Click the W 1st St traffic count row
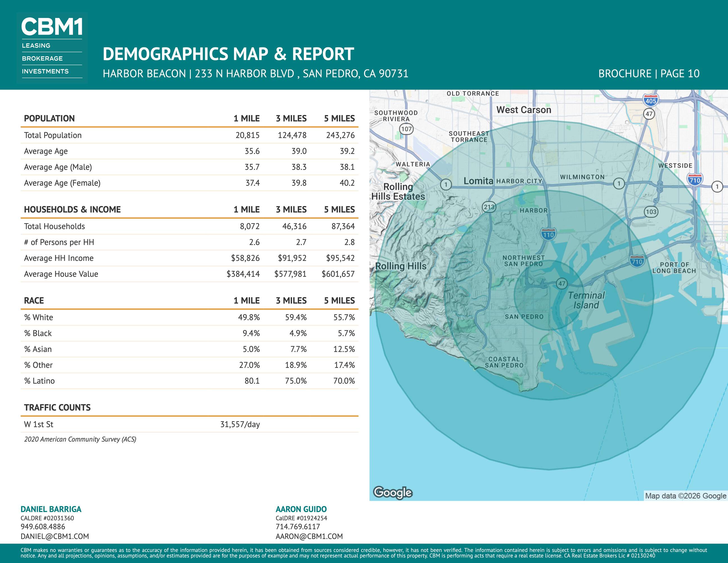This screenshot has height=563, width=728. point(39,424)
